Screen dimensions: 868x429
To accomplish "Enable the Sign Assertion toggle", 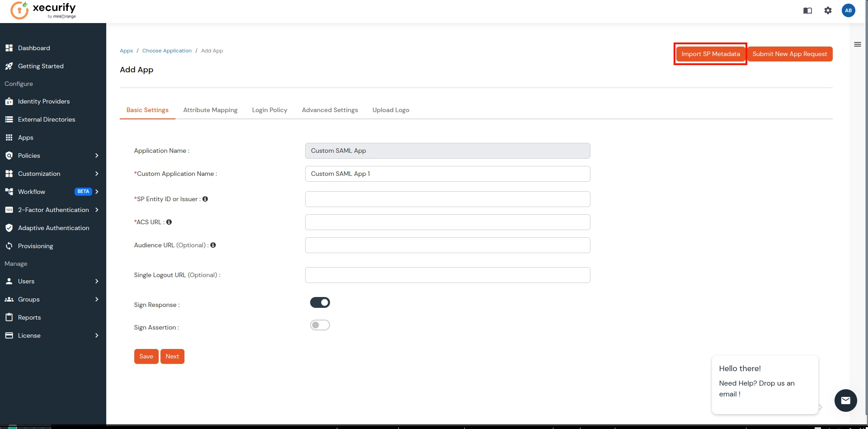I will tap(320, 325).
